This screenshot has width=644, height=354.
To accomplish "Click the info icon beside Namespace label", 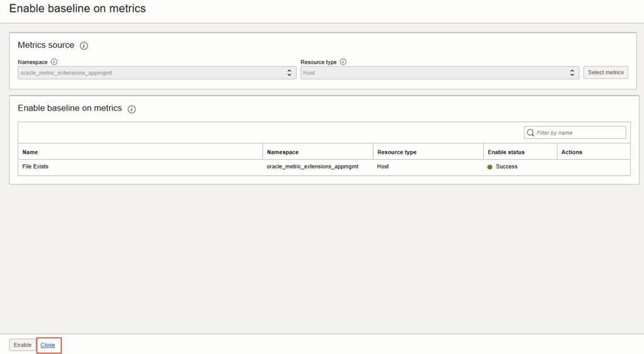I will pos(54,62).
